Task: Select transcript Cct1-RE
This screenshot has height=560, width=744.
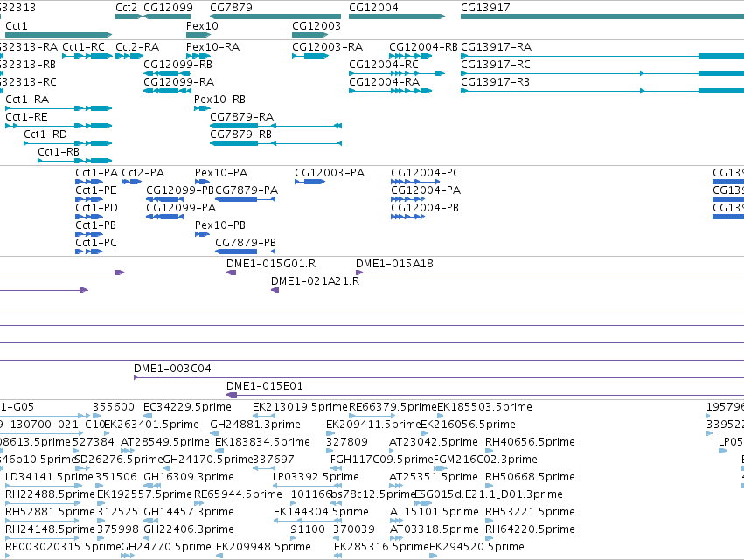Action: (x=26, y=117)
